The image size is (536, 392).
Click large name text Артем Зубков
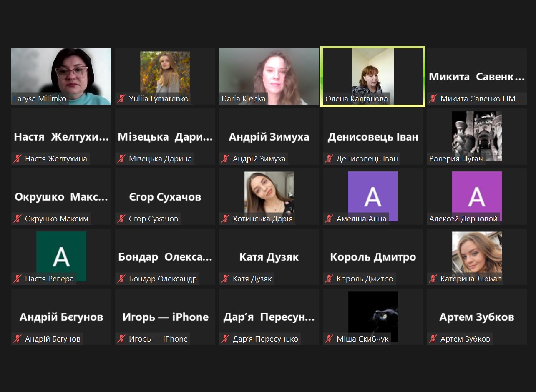(x=477, y=317)
